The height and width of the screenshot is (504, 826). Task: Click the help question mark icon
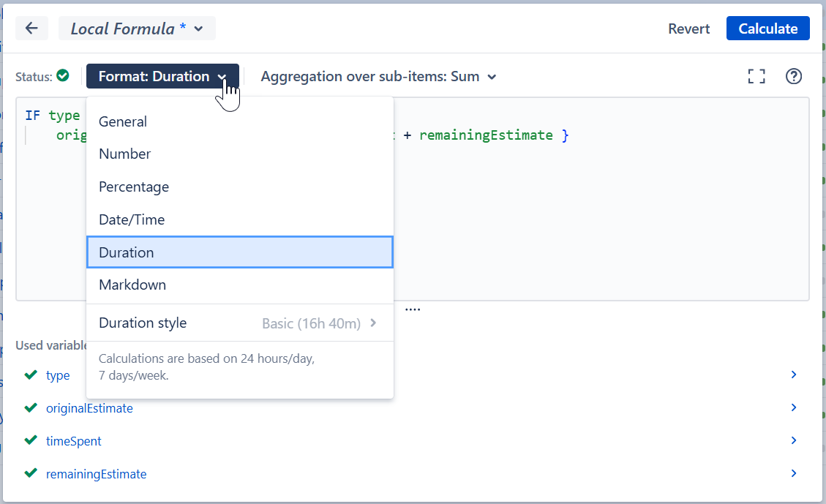pyautogui.click(x=794, y=76)
